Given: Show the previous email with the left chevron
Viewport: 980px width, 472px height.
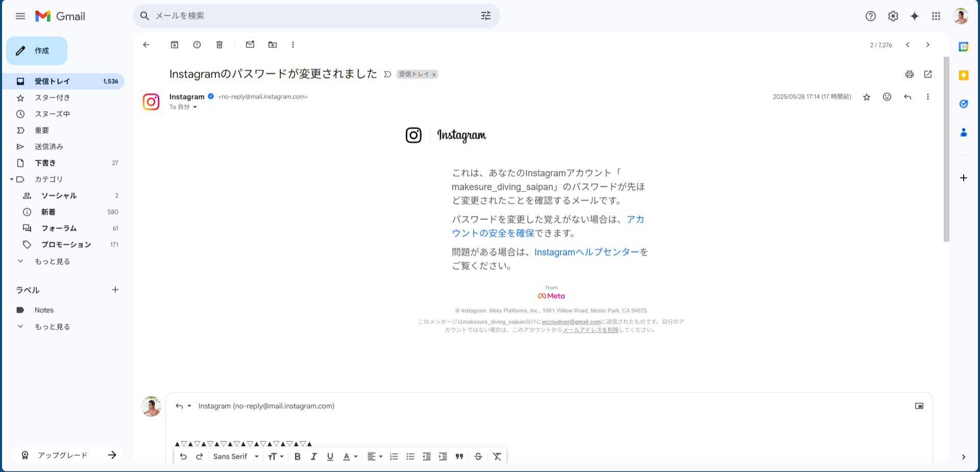Looking at the screenshot, I should point(908,45).
